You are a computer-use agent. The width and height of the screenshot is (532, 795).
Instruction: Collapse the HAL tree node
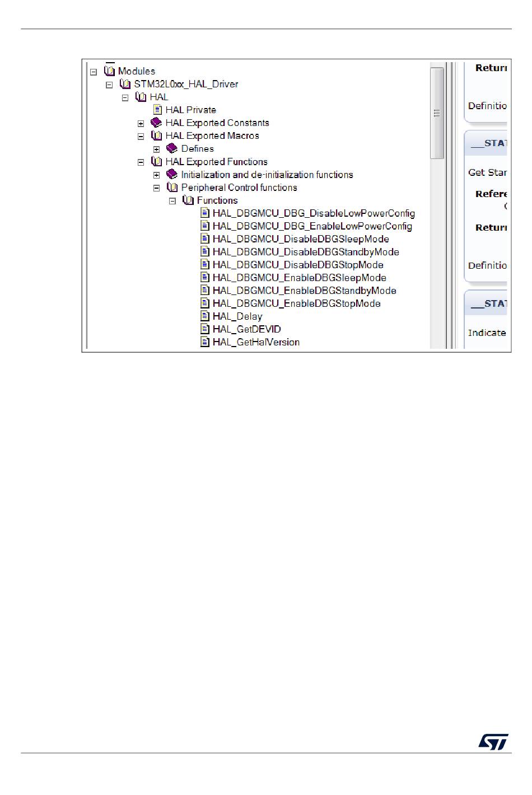[x=125, y=97]
